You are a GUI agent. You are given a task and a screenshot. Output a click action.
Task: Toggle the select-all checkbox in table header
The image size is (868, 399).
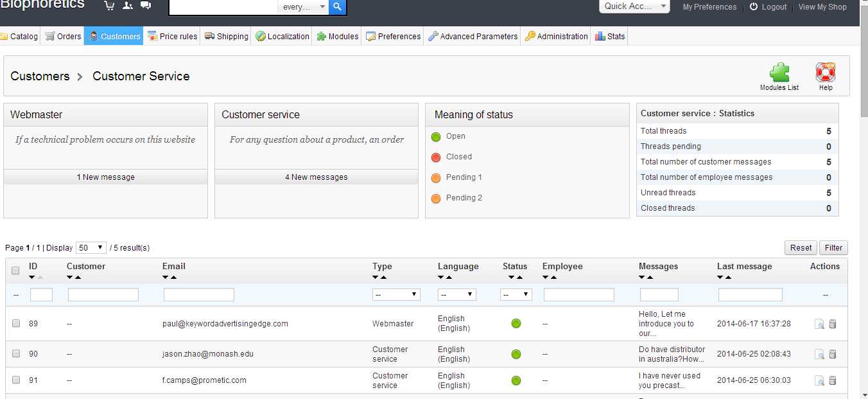(16, 270)
